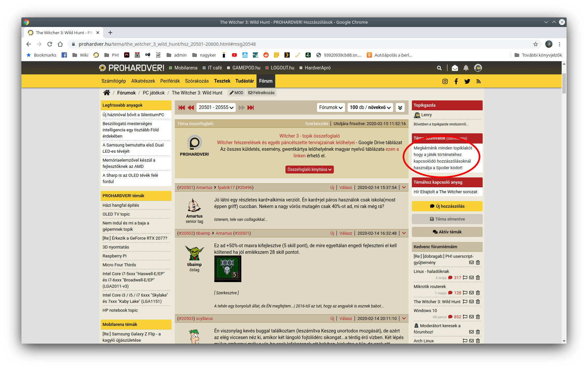Open the YouTube bookmark icon
Screen dimensions: 588x369
[x=234, y=55]
